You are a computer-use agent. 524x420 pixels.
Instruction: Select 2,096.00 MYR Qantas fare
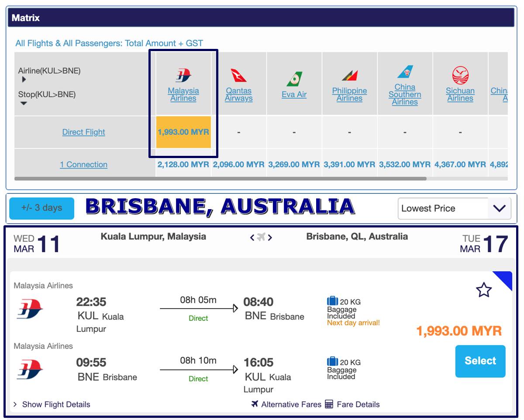pos(238,165)
